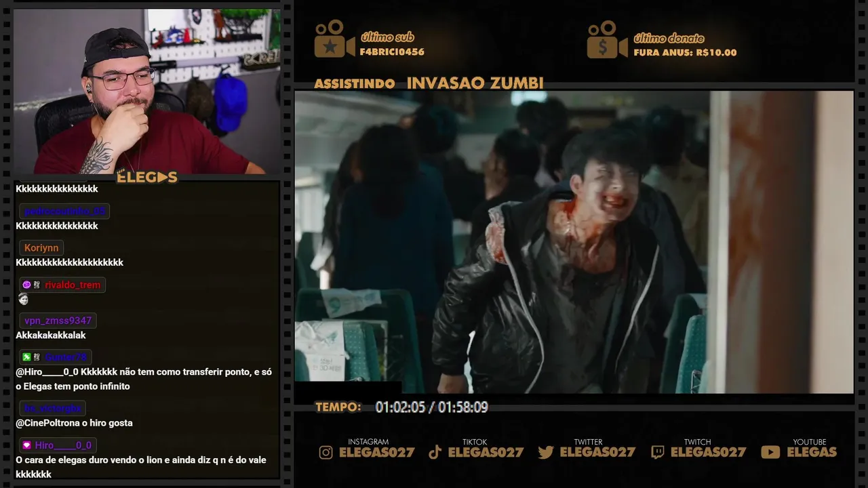This screenshot has width=868, height=488.
Task: Click the TEMPO: label
Action: 338,407
